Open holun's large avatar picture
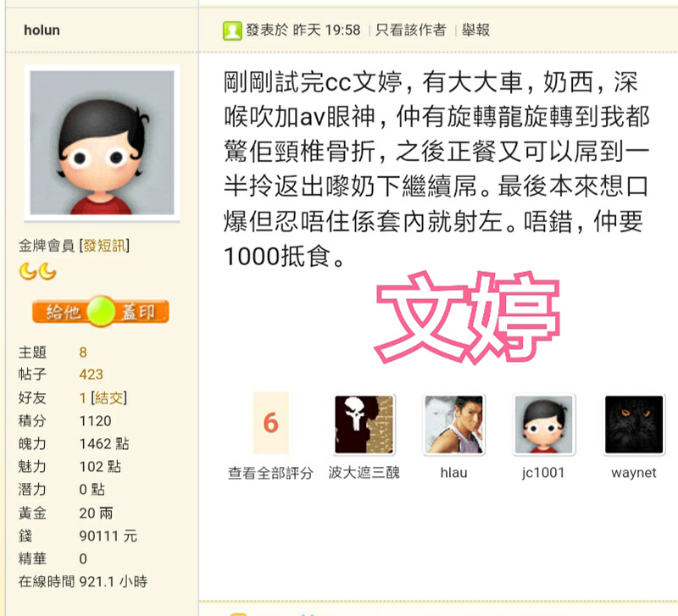The height and width of the screenshot is (616, 678). point(102,142)
